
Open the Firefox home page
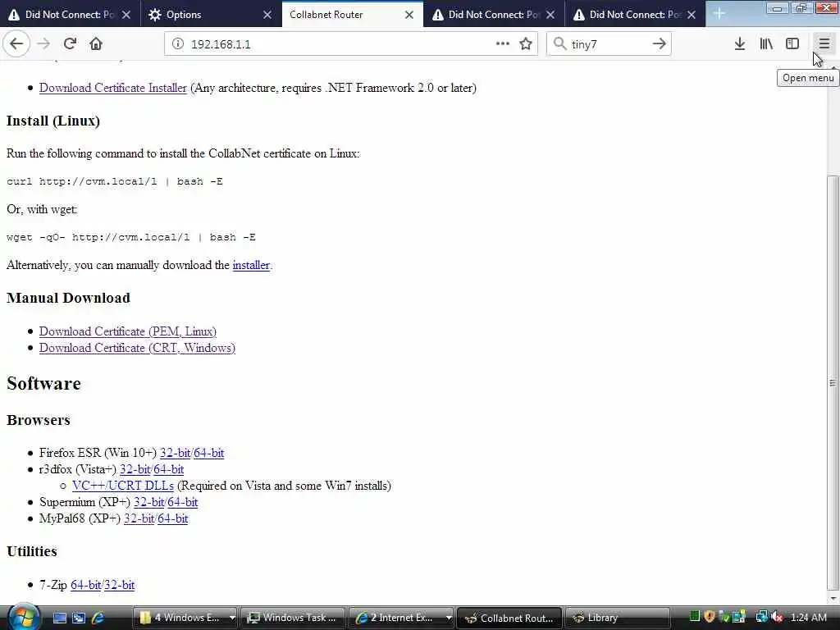(x=96, y=44)
